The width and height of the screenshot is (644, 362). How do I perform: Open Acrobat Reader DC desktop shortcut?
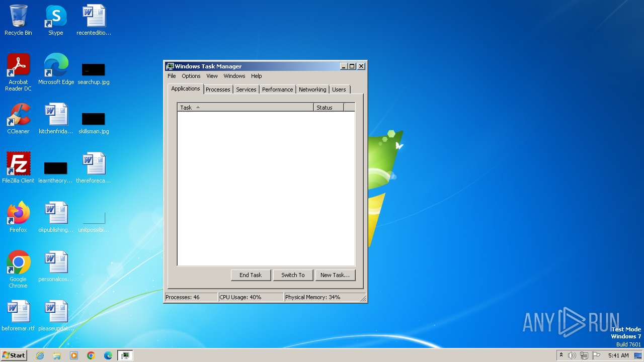pos(18,72)
